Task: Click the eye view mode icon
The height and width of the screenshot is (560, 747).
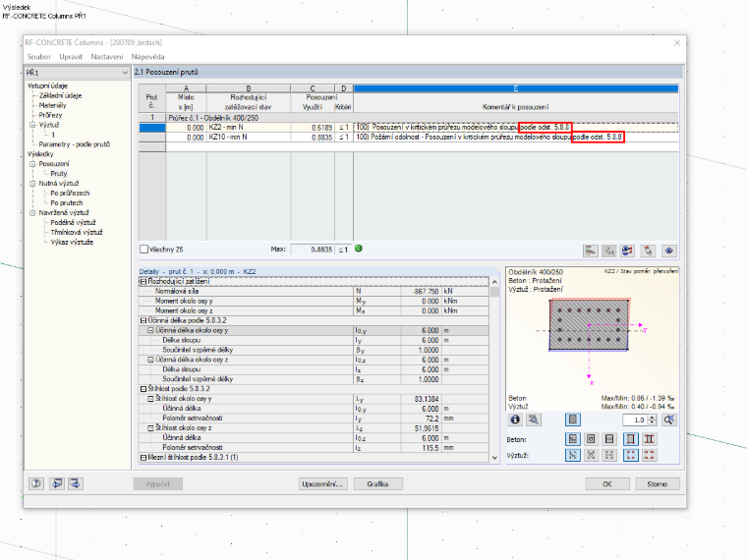Action: pos(669,251)
